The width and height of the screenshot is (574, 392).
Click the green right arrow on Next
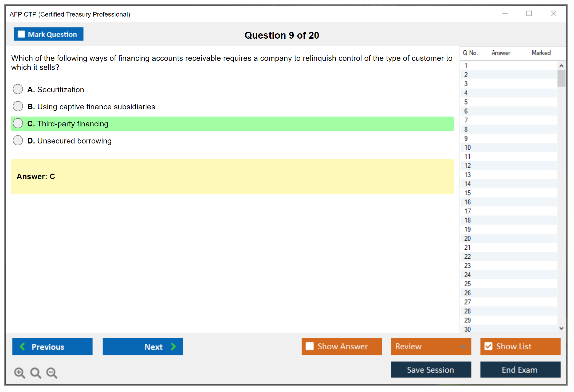pos(173,346)
